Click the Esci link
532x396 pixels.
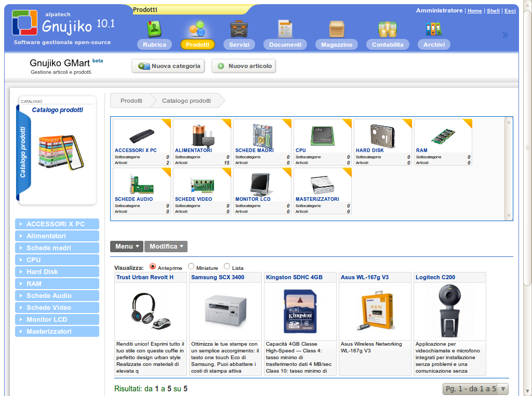coord(510,10)
